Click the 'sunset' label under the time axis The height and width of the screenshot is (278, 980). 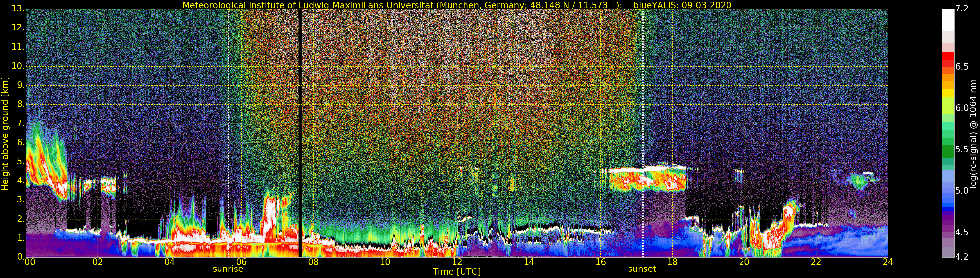[x=642, y=269]
